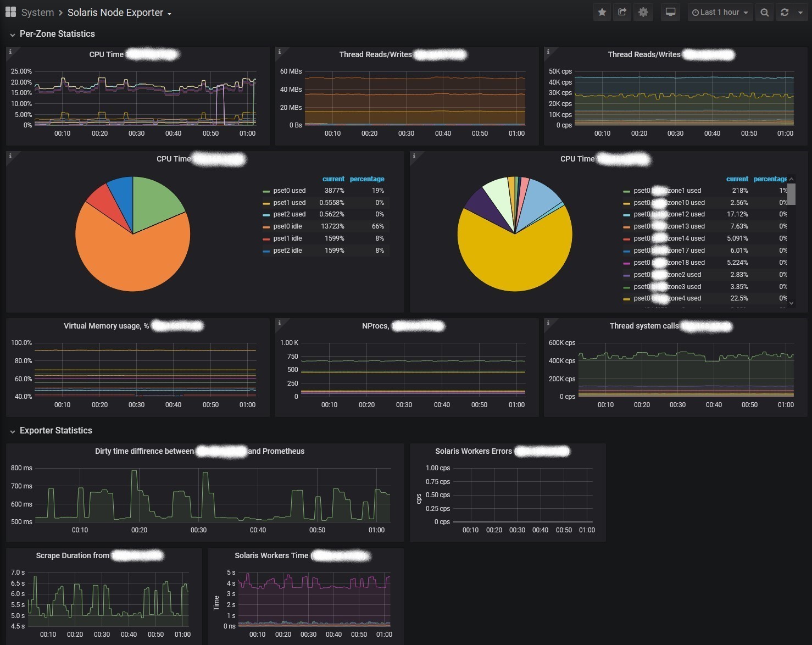The width and height of the screenshot is (812, 645).
Task: Sort pset legend by percentage column
Action: point(367,179)
